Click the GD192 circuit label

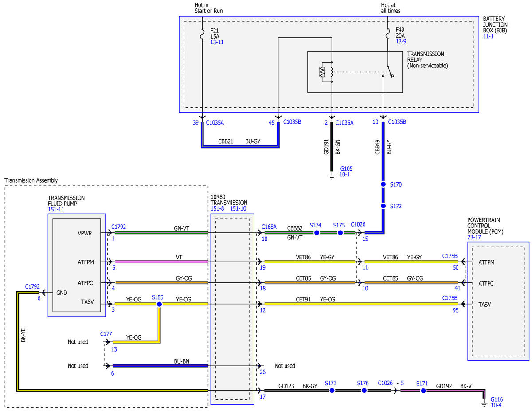(x=444, y=386)
